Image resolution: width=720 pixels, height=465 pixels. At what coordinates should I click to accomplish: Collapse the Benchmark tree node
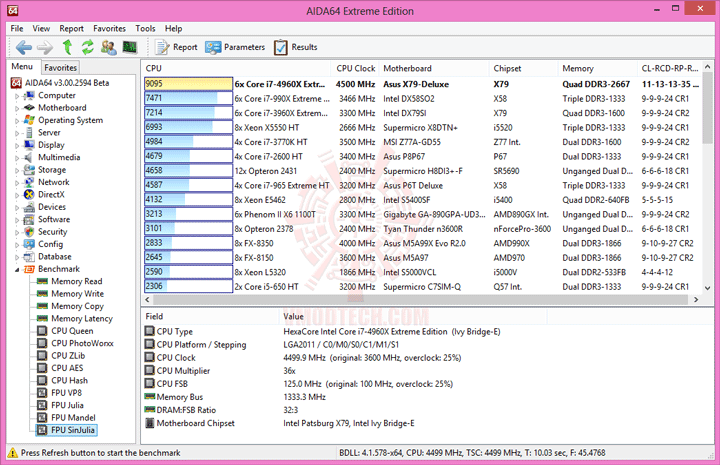(x=17, y=269)
